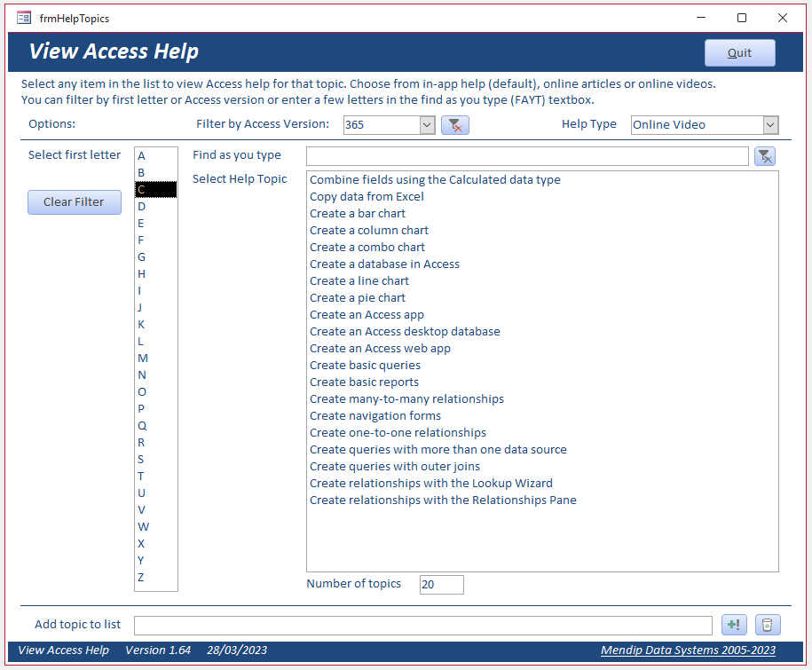
Task: Click the delete topic trash icon
Action: point(768,625)
